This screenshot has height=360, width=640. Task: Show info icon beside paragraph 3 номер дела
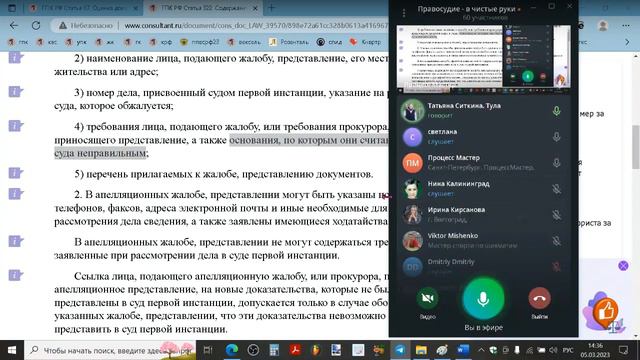click(15, 92)
